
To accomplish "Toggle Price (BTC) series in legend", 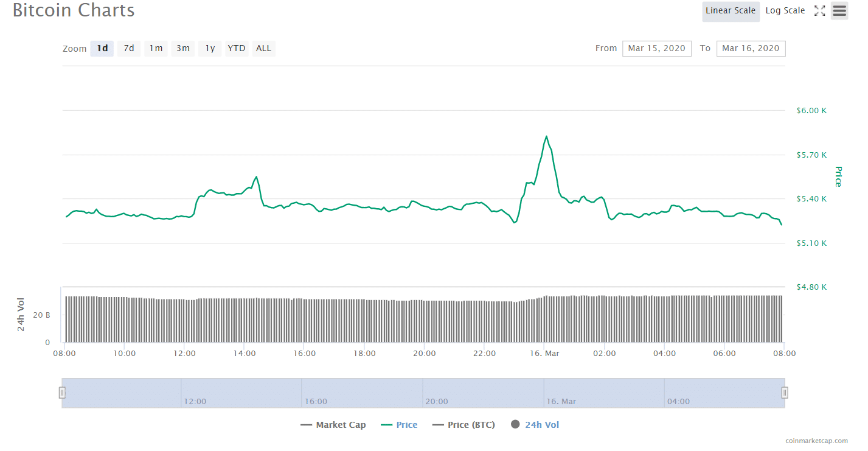I will 464,425.
